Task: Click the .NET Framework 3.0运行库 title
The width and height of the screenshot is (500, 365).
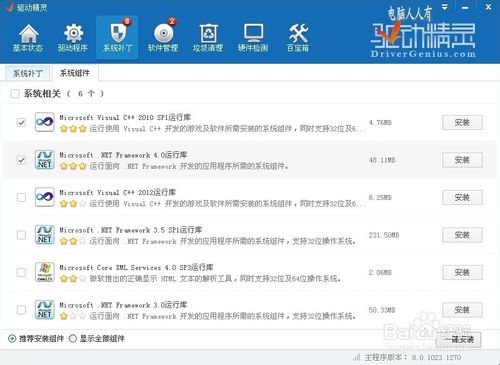Action: (x=123, y=305)
